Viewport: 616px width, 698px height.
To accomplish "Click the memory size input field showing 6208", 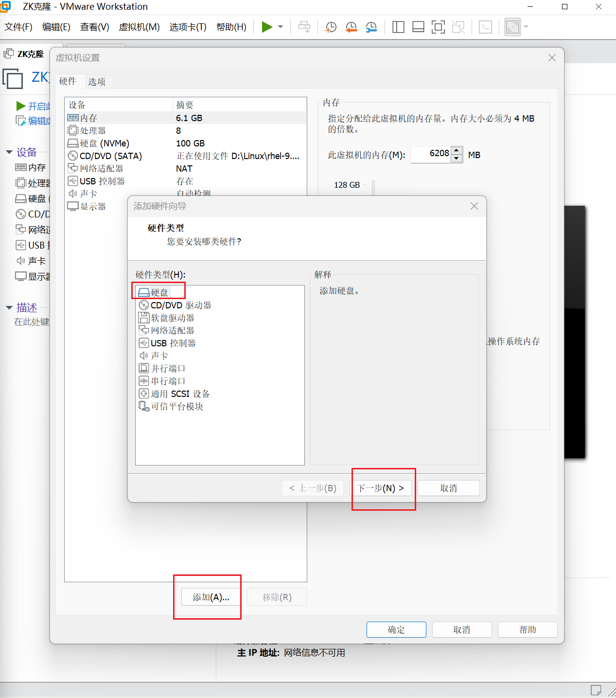I will 431,155.
